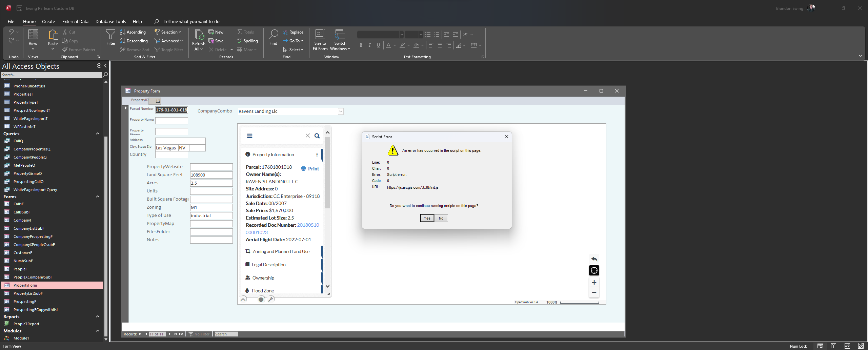Collapse the Queries section
This screenshot has height=350, width=868.
click(x=98, y=133)
